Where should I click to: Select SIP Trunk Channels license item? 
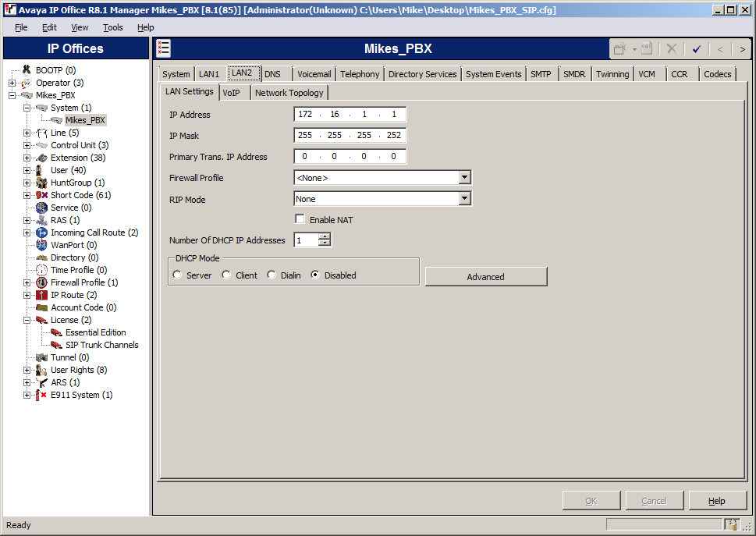click(102, 345)
